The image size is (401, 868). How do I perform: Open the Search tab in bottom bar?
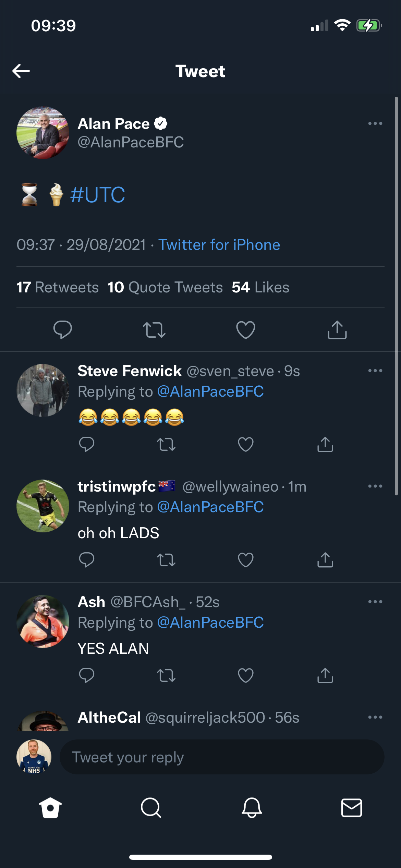pyautogui.click(x=151, y=808)
